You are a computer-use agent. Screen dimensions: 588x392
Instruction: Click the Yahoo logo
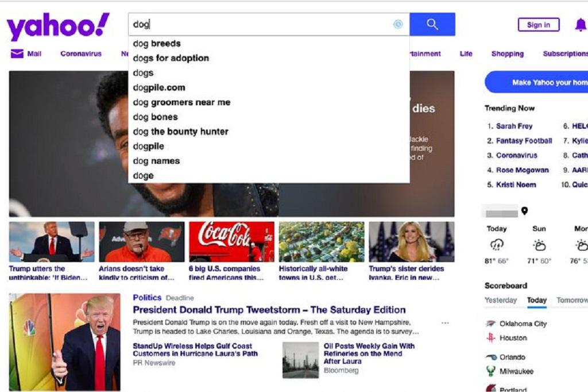58,26
